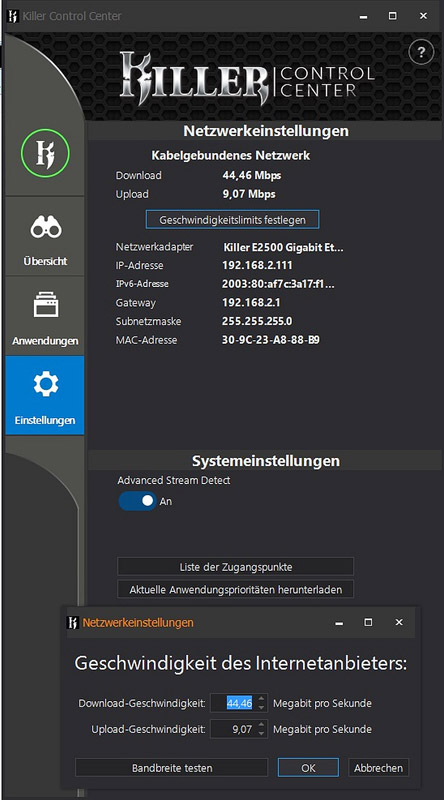444x800 pixels.
Task: Click Killer icon in main title bar
Action: click(13, 16)
